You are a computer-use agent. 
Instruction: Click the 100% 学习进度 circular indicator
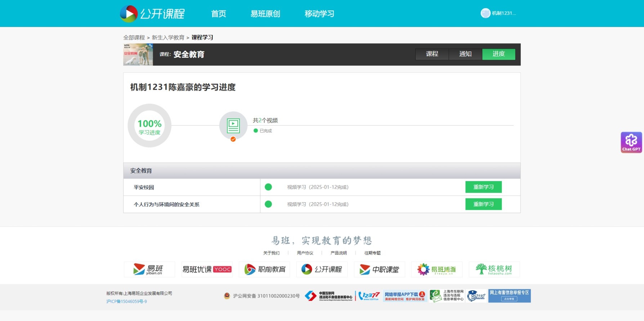coord(149,126)
